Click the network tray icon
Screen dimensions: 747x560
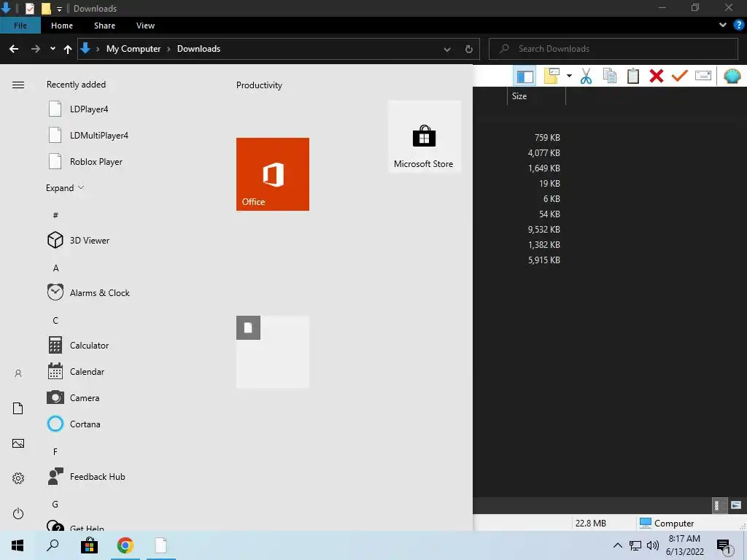pyautogui.click(x=635, y=545)
